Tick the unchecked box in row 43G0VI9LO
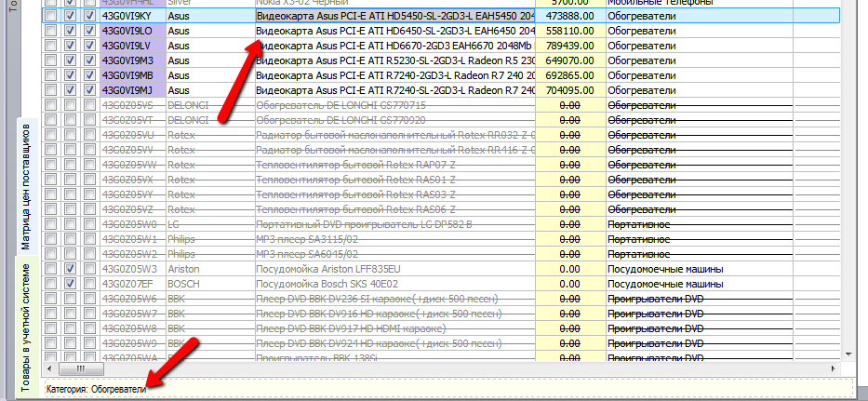 point(51,31)
